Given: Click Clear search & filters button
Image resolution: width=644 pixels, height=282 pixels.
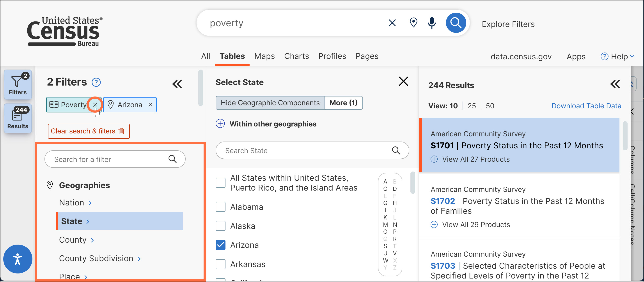Looking at the screenshot, I should tap(89, 131).
